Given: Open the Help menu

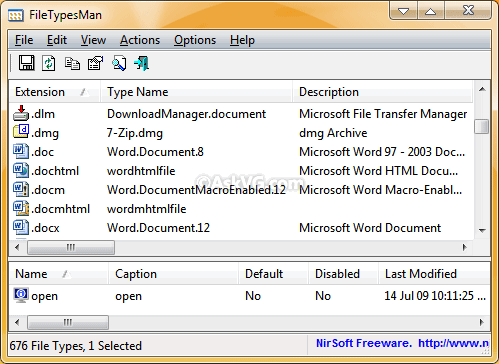Looking at the screenshot, I should (x=242, y=40).
